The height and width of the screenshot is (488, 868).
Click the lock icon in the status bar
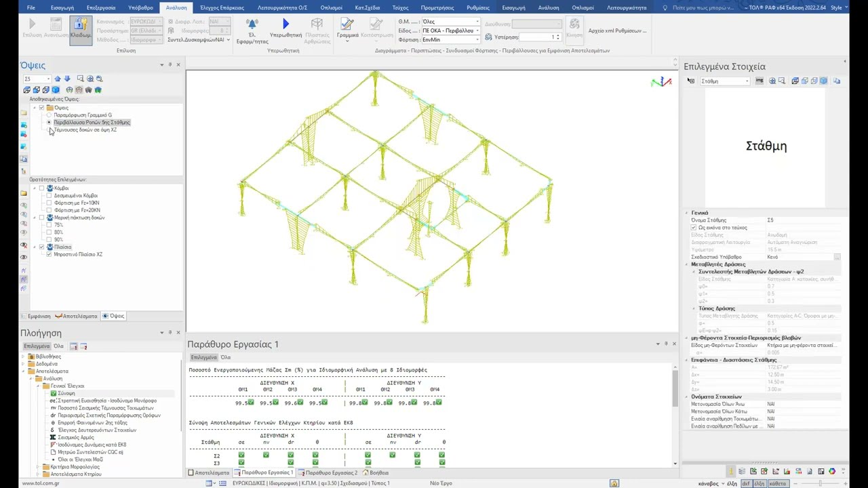614,483
